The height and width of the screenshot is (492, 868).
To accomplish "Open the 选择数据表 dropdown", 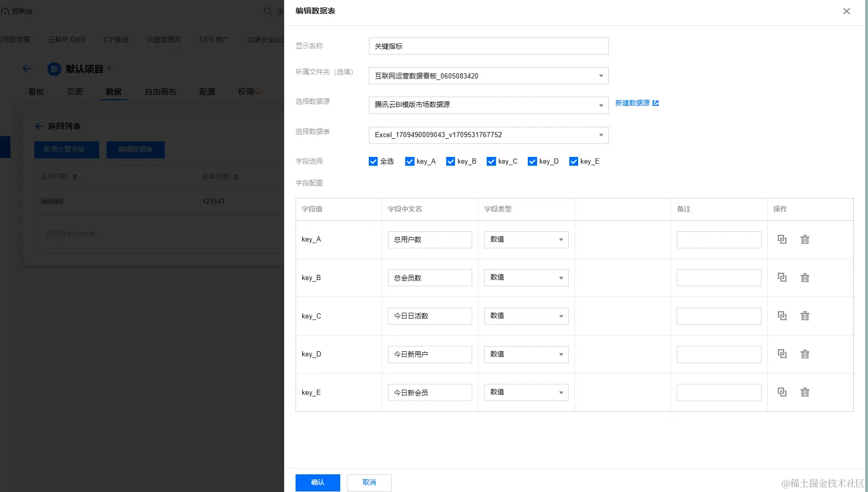I will 488,135.
